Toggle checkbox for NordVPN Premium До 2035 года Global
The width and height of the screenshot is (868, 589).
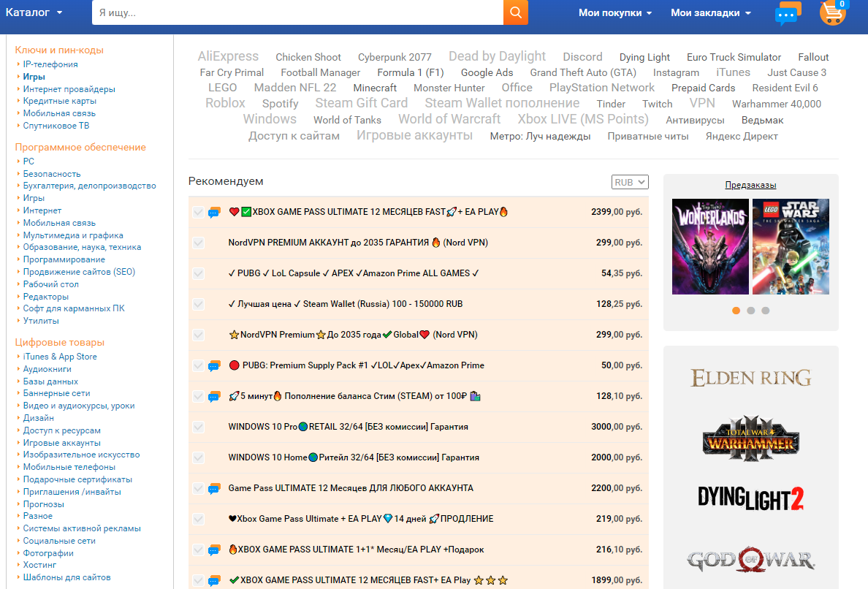coord(198,335)
